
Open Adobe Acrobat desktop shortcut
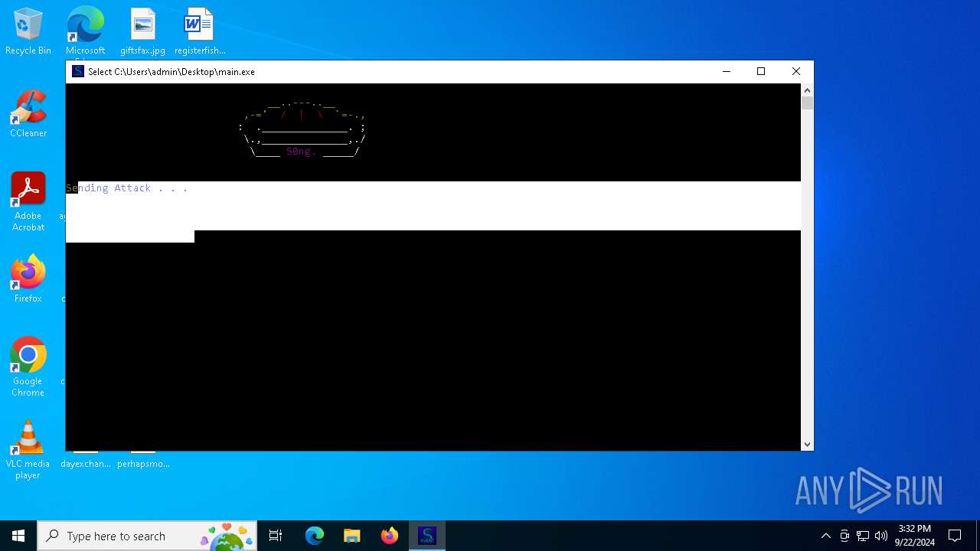[28, 202]
